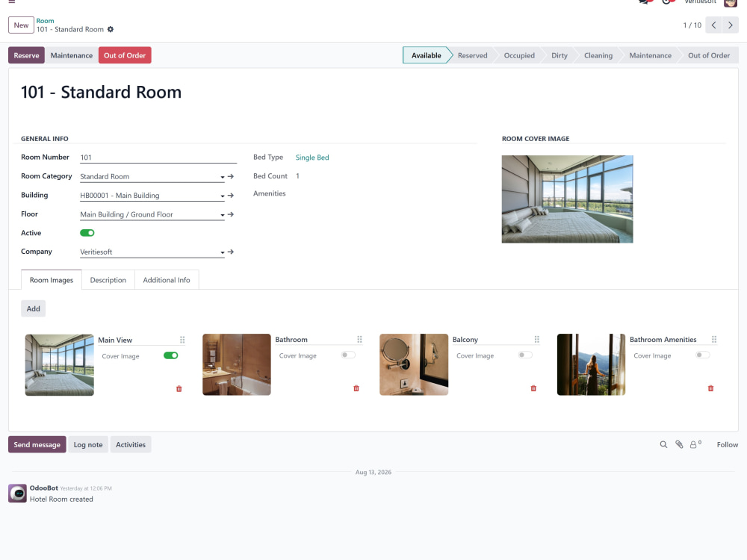Open Activities scheduler
Viewport: 747px width, 560px height.
click(x=131, y=445)
